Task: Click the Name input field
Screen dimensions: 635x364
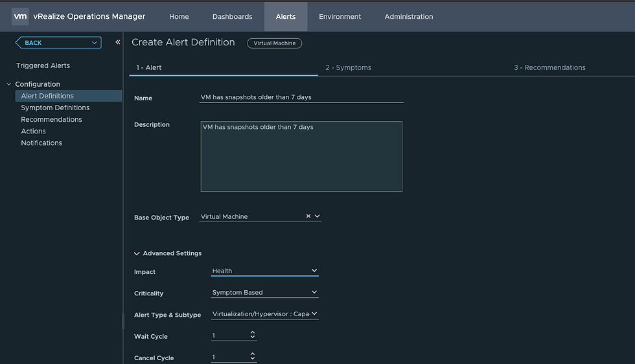Action: coord(301,97)
